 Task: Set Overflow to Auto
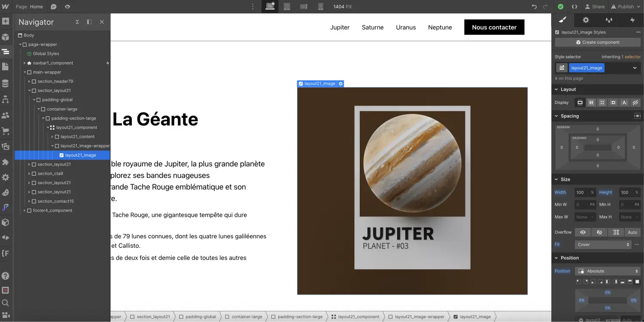632,232
